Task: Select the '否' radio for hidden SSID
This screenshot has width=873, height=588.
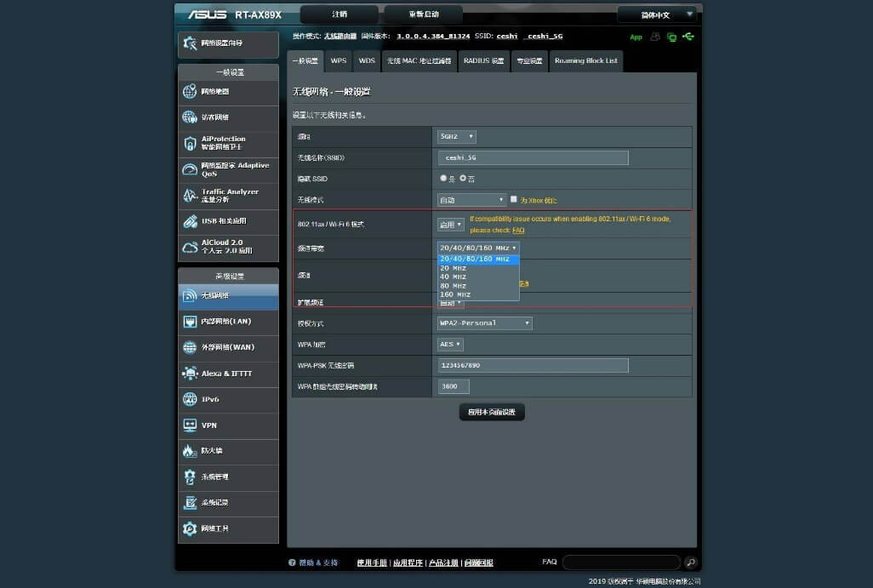Action: point(463,179)
